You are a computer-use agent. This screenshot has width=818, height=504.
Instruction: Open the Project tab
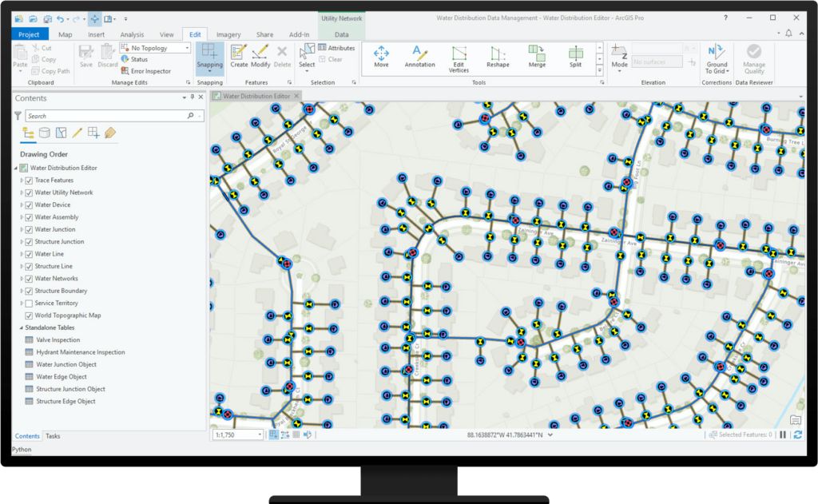pyautogui.click(x=30, y=34)
